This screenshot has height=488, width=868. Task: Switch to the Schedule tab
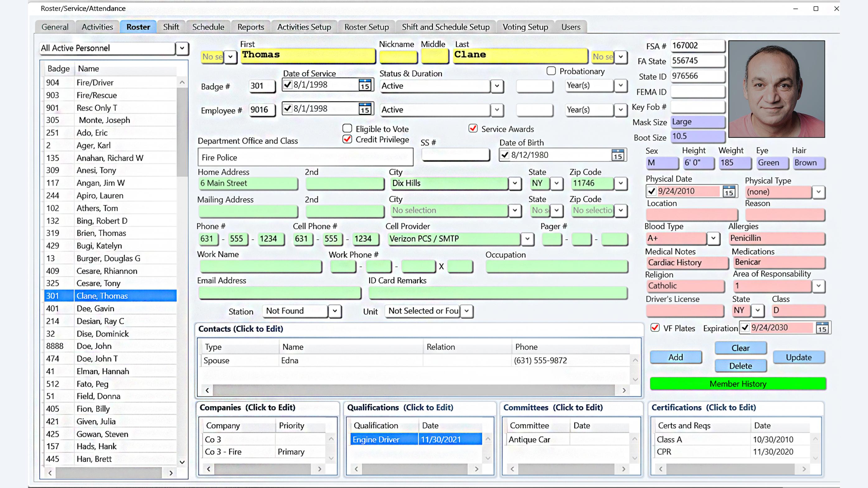[208, 27]
